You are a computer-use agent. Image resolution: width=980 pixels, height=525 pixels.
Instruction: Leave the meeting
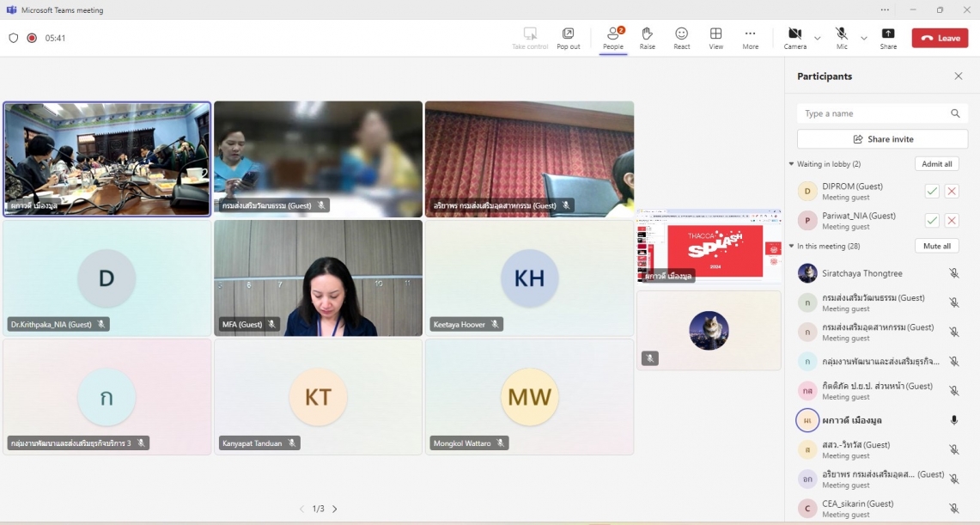[940, 38]
